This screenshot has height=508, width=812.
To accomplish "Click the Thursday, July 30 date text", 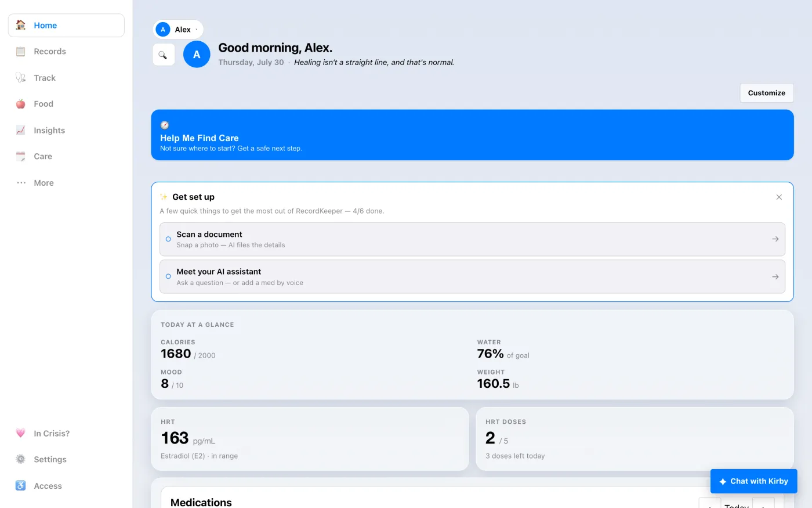I will (251, 63).
